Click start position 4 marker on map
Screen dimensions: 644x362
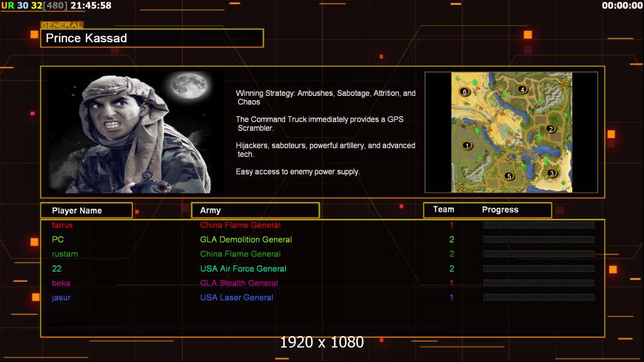pyautogui.click(x=523, y=89)
